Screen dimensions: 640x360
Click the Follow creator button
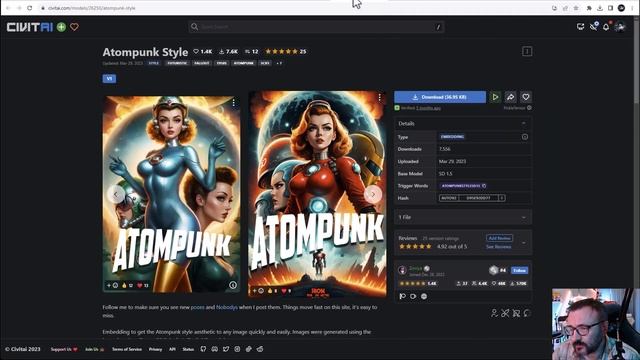[520, 270]
